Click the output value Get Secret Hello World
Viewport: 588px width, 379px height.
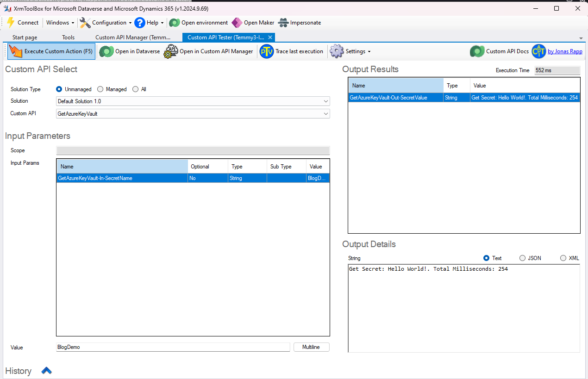coord(525,98)
